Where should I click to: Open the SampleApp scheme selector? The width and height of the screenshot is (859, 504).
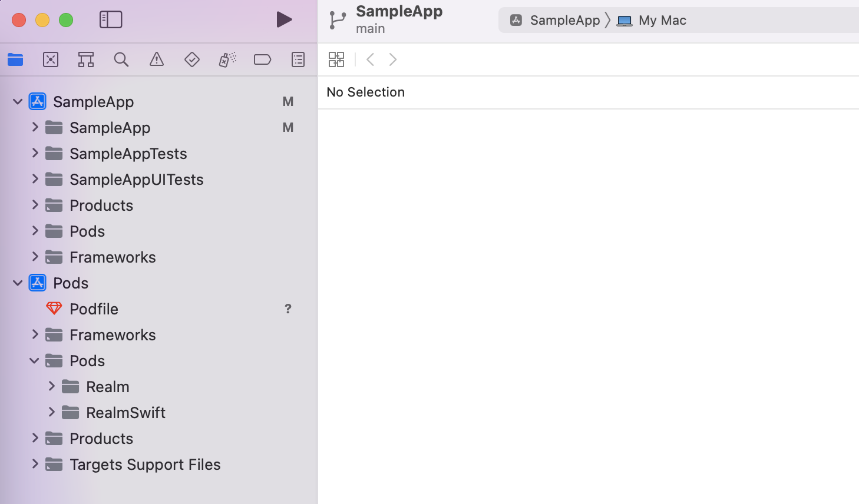tap(555, 21)
